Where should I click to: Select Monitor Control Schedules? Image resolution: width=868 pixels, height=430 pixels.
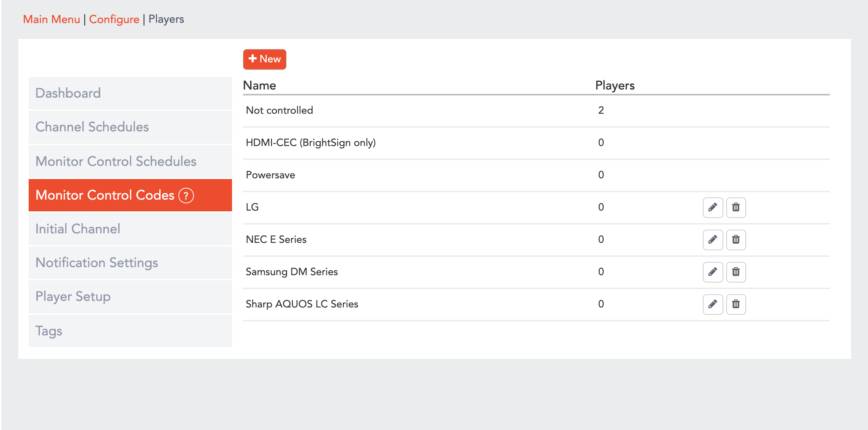point(130,161)
